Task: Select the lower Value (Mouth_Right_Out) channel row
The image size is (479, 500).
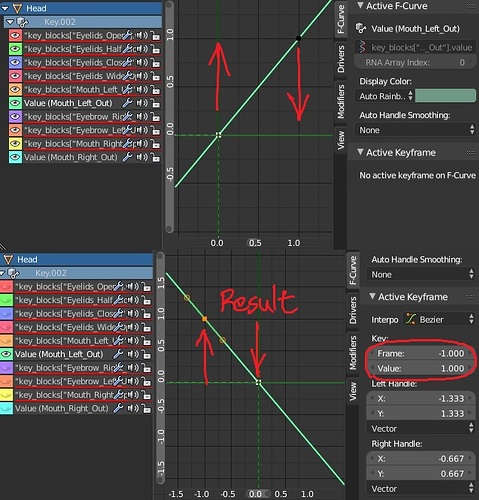Action: pos(76,408)
